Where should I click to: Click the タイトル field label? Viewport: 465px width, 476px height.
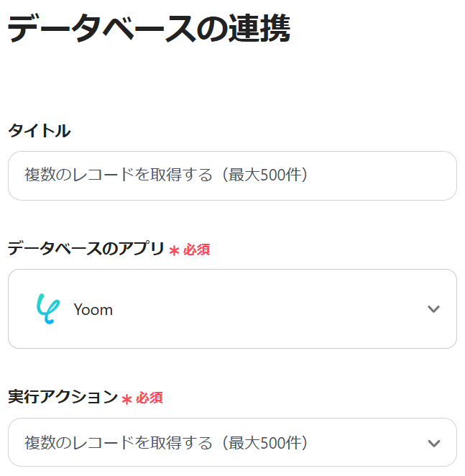point(39,131)
